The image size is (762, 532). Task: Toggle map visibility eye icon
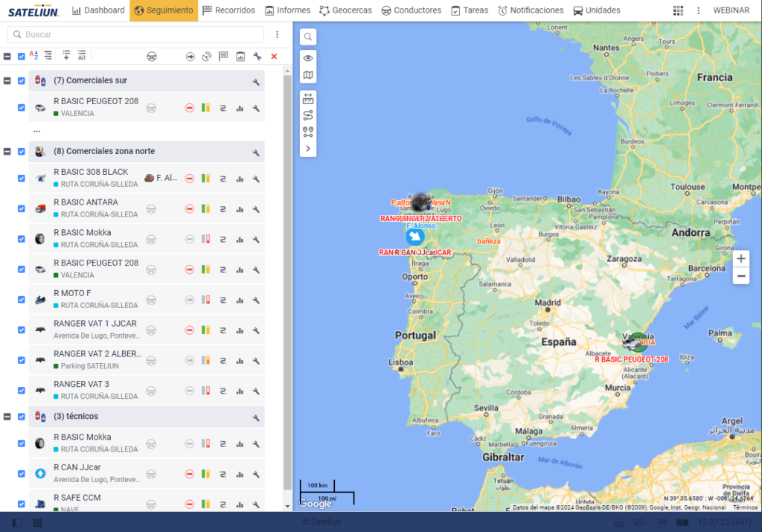(x=308, y=58)
